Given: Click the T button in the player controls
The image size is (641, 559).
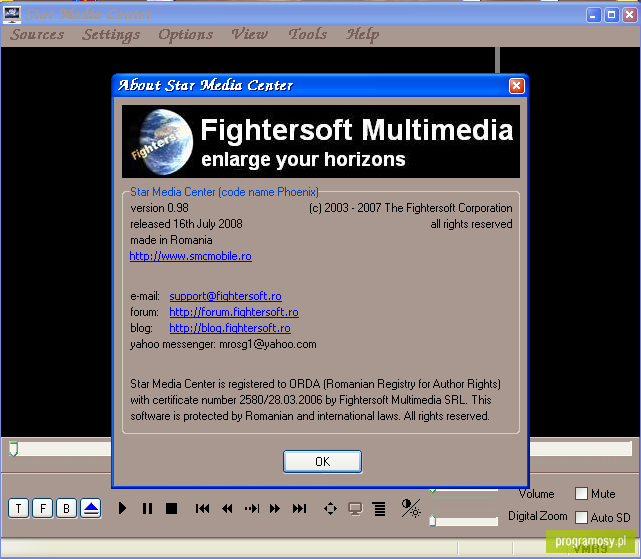Looking at the screenshot, I should (18, 508).
